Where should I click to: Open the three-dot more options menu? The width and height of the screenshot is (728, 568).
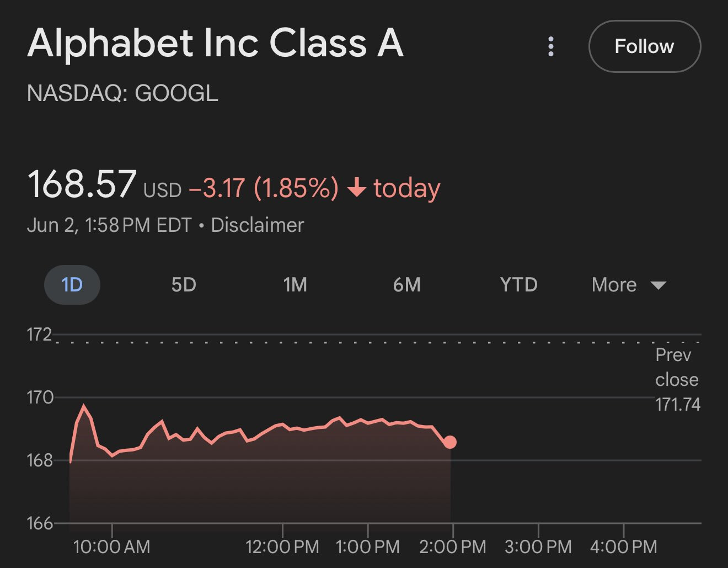(550, 46)
